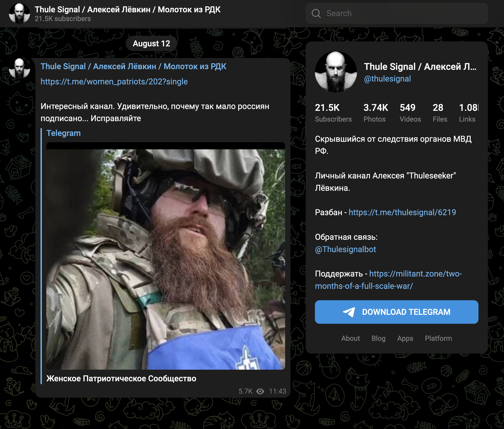Click the 21.5K Subscribers counter

coord(333,113)
